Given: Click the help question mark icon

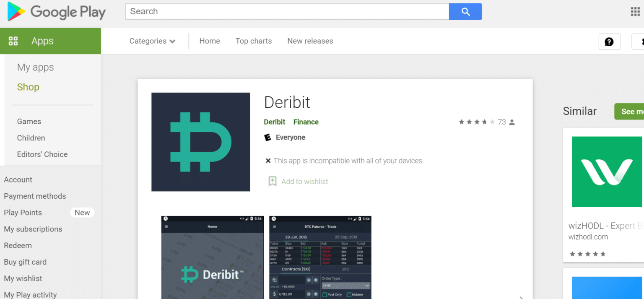Looking at the screenshot, I should click(x=609, y=42).
